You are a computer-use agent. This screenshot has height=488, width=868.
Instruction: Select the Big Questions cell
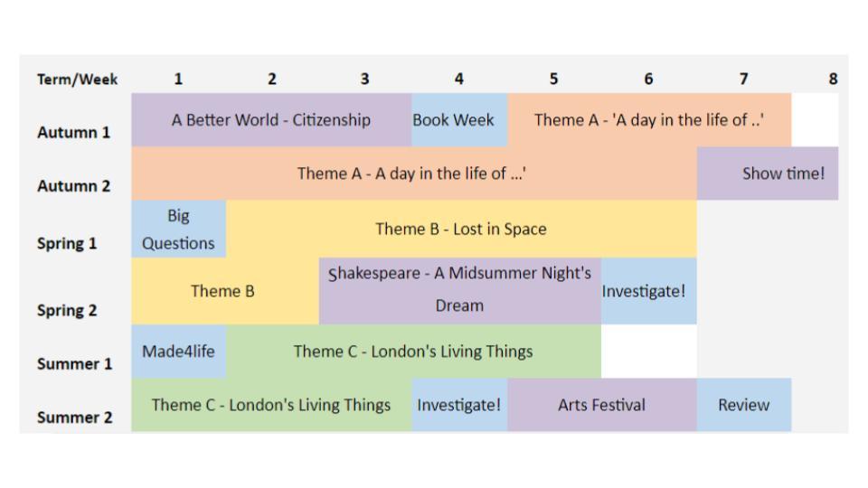(178, 230)
